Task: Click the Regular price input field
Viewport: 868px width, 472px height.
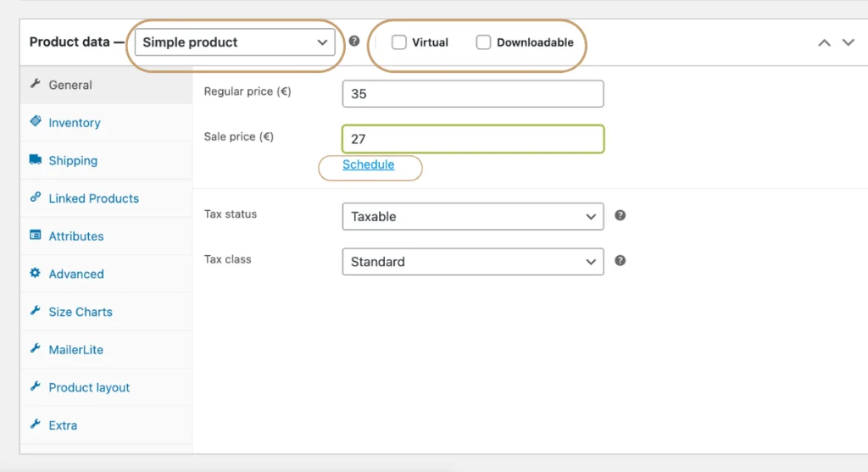Action: (x=473, y=93)
